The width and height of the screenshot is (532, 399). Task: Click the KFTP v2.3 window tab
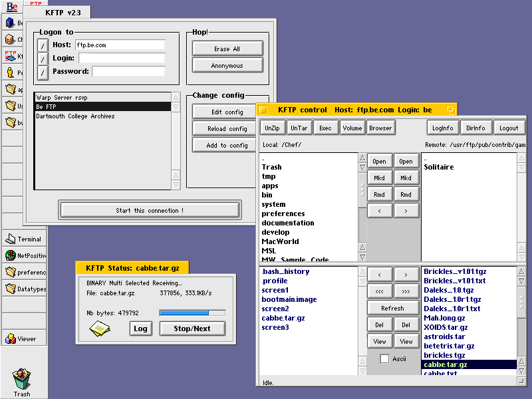[x=57, y=13]
